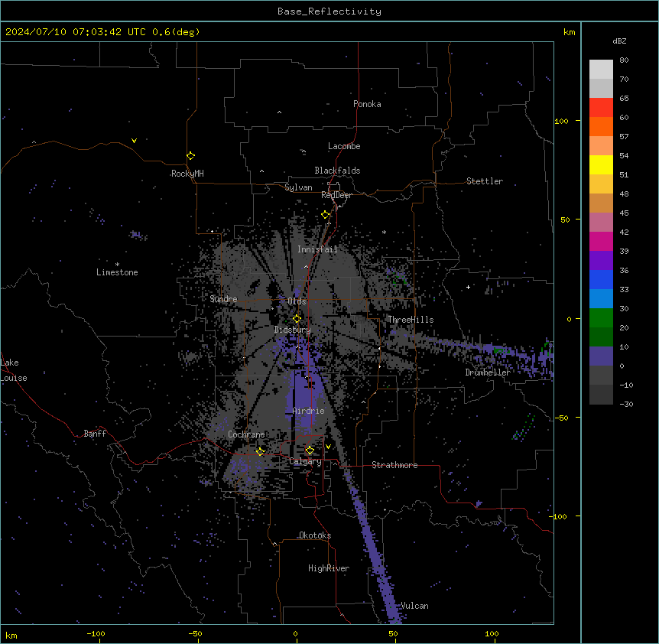Click the yellow diamond marker above Calgary label
Screen dimensions: 659x644
pos(310,450)
